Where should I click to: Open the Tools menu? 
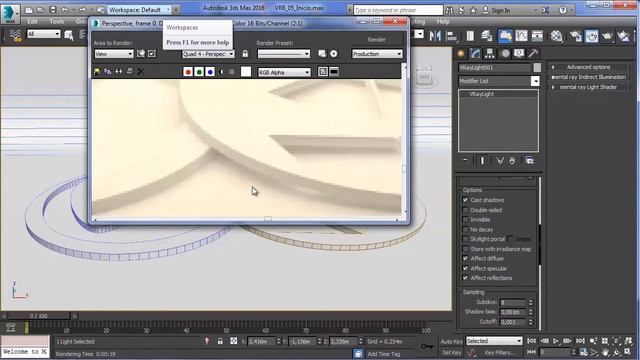coord(57,21)
